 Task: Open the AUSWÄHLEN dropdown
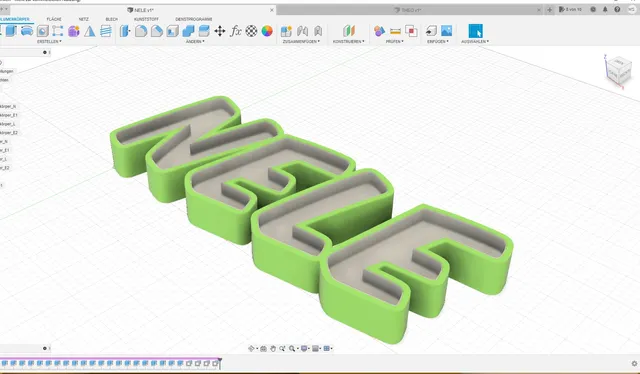click(475, 42)
